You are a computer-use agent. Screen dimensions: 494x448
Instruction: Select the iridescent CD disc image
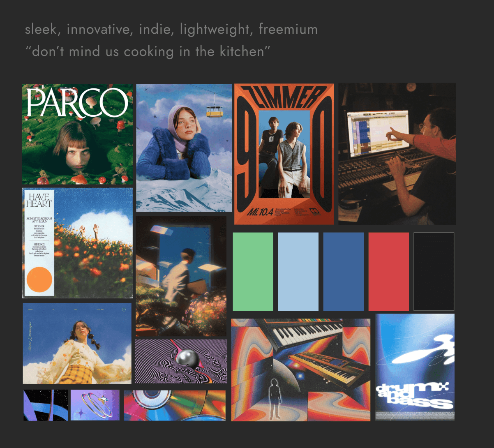tap(175, 405)
